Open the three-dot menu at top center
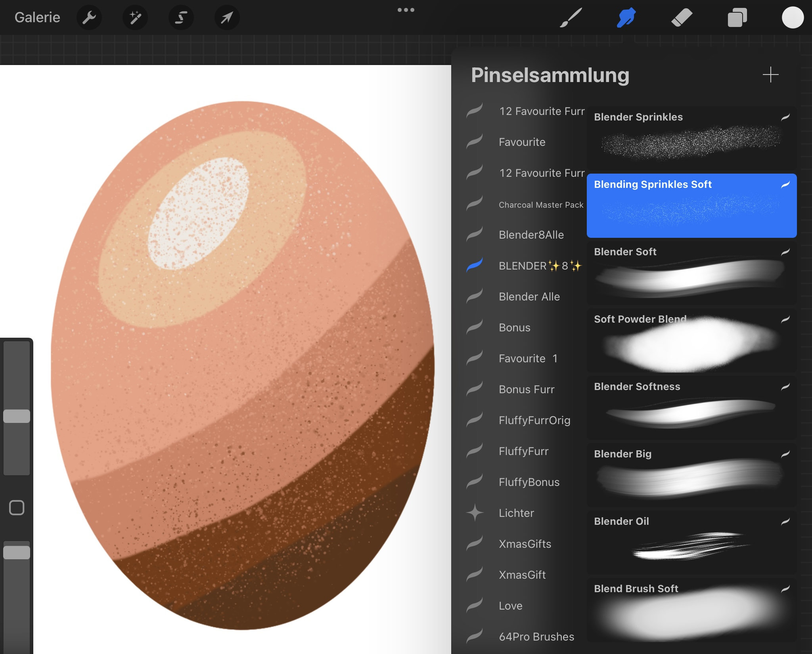 (406, 10)
